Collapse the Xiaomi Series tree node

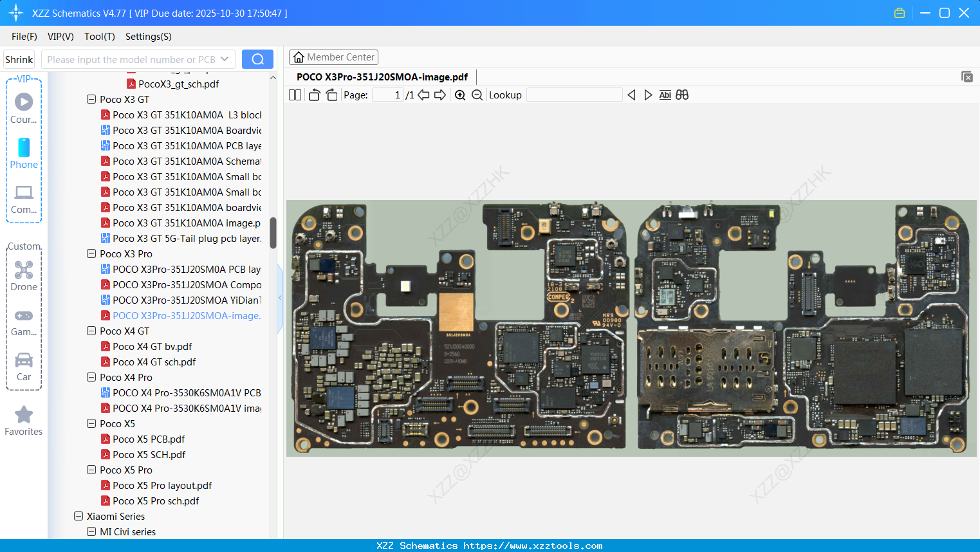(79, 517)
